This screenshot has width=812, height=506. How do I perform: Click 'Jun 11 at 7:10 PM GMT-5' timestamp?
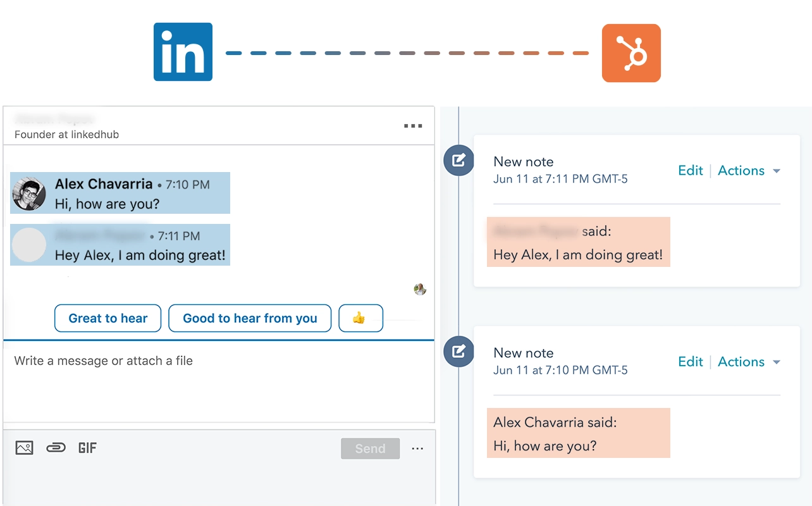pos(560,370)
